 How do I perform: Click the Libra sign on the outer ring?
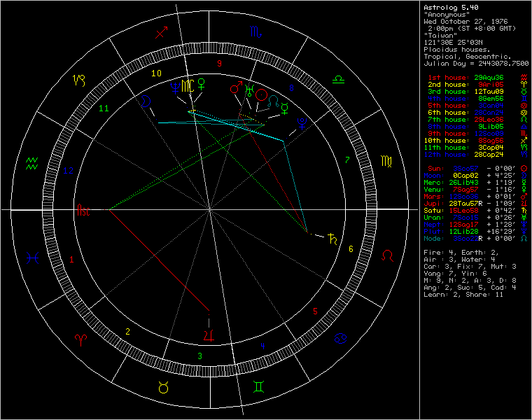pos(339,78)
